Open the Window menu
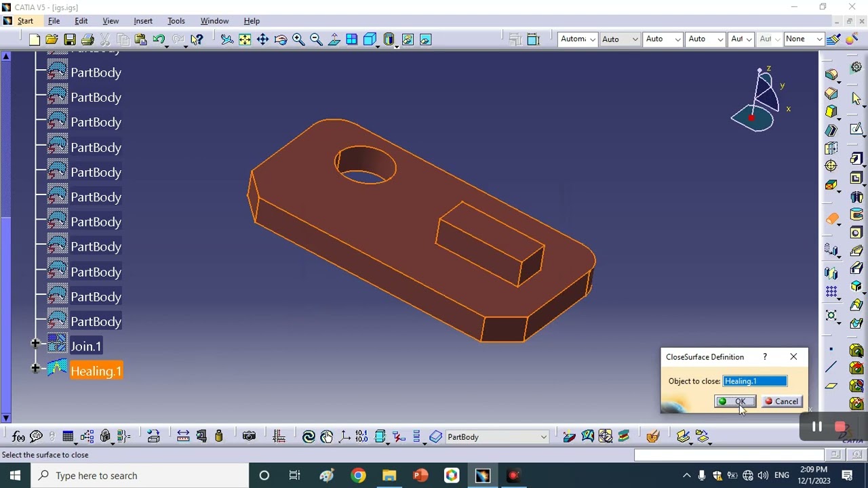This screenshot has width=868, height=488. coord(214,21)
